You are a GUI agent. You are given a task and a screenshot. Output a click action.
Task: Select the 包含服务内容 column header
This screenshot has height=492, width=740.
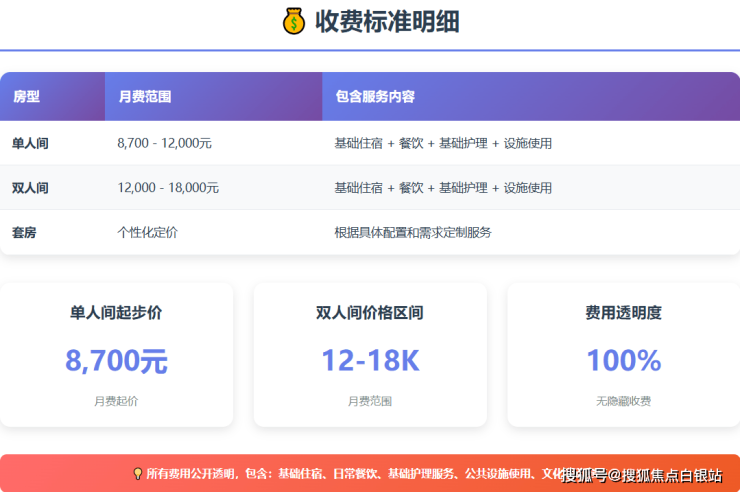tap(375, 97)
